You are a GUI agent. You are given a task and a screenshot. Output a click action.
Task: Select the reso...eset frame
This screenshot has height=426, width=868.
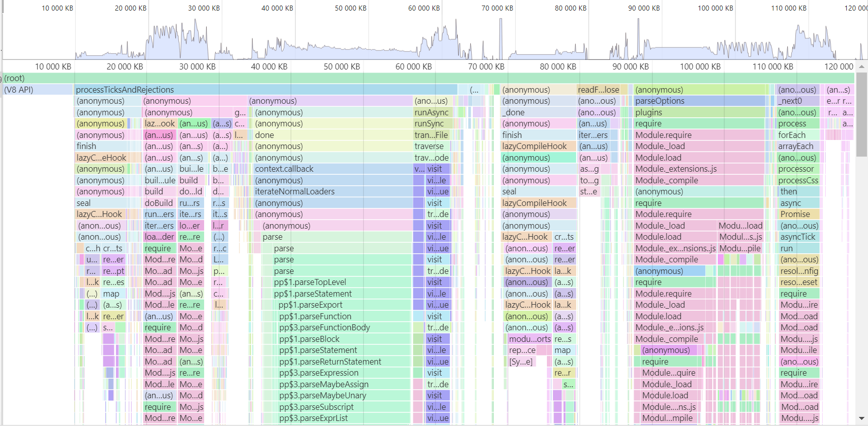pos(799,282)
